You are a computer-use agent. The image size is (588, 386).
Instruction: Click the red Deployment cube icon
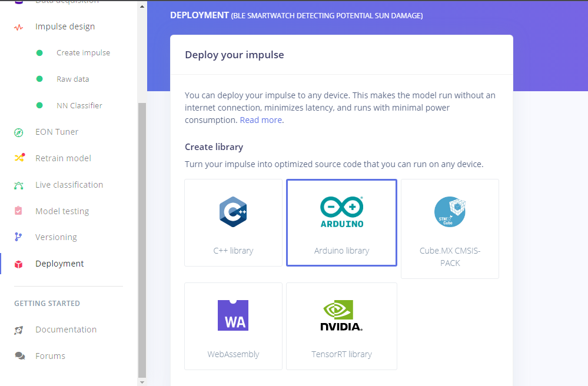18,264
